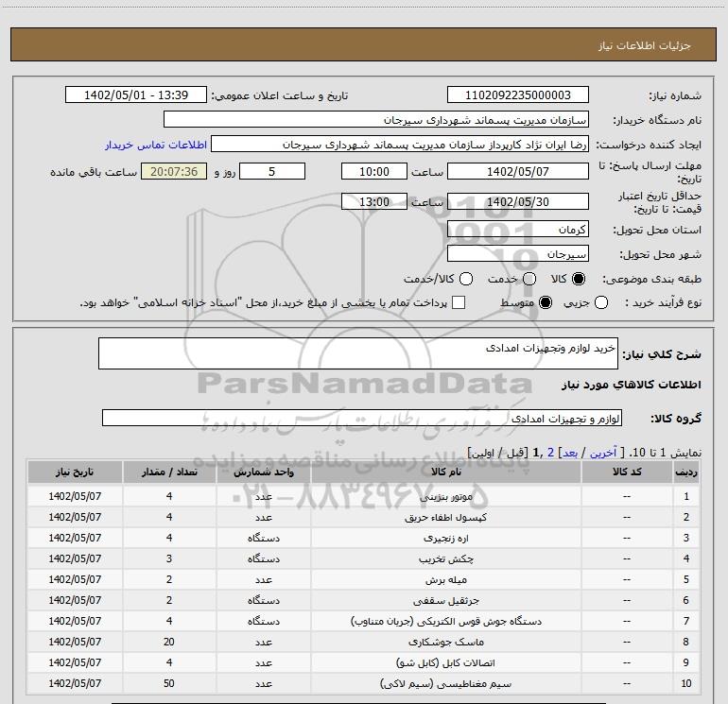The image size is (728, 704).
Task: Click the واحد شمارش column header
Action: tap(263, 472)
